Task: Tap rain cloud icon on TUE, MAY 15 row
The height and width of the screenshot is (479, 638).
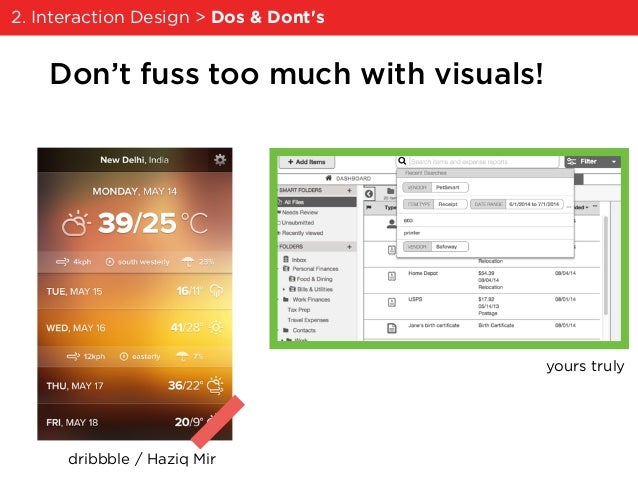Action: [216, 291]
